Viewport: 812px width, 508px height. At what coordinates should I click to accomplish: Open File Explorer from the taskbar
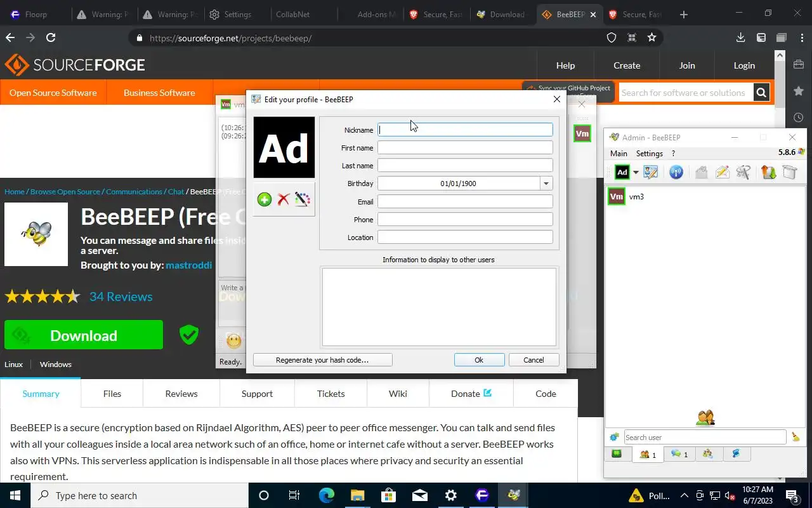click(357, 495)
